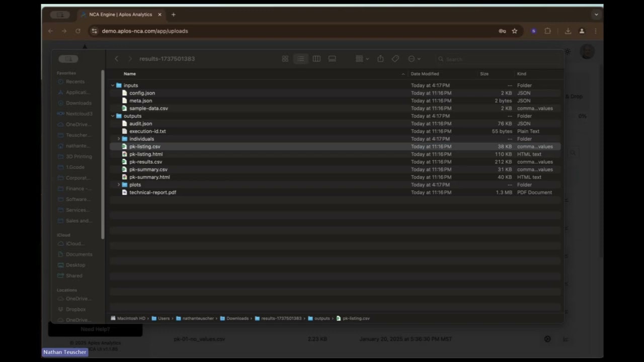
Task: Open 3D Printing in the sidebar
Action: pos(79,156)
